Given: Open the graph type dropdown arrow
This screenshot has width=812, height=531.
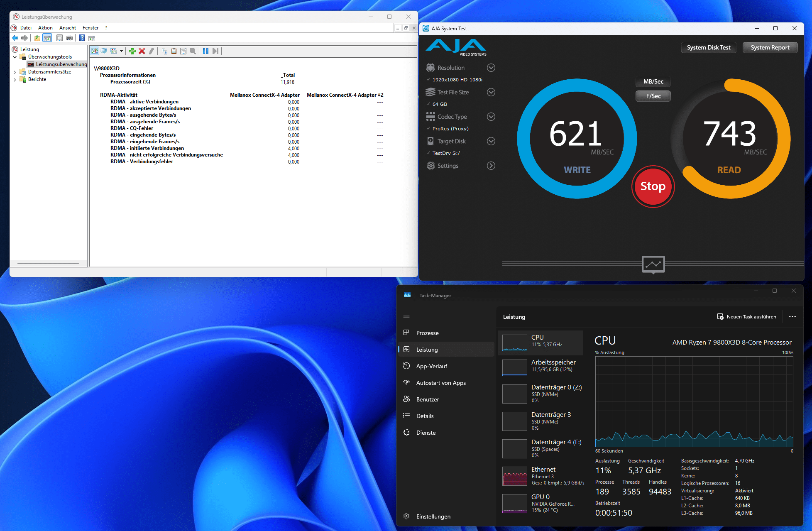Looking at the screenshot, I should [x=121, y=51].
